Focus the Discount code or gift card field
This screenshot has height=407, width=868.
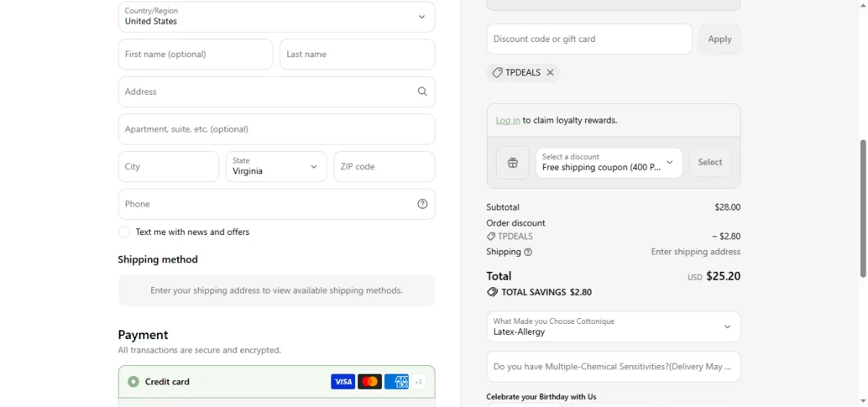[590, 39]
